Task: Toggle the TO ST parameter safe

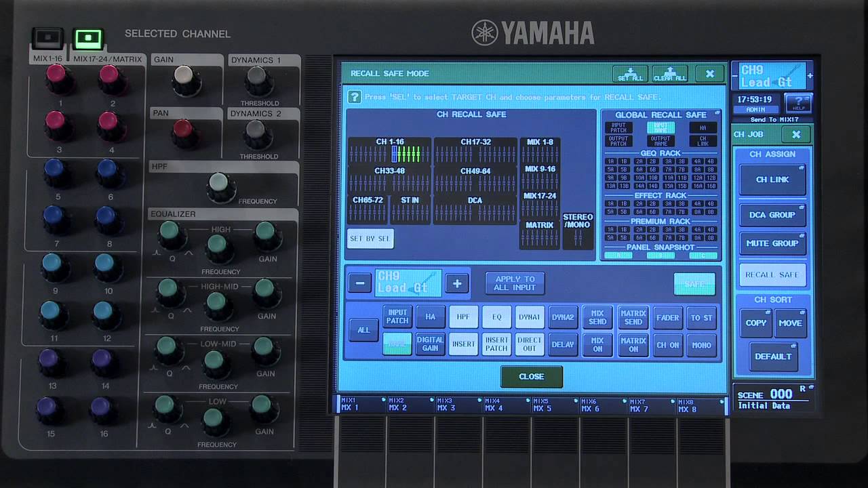Action: click(702, 317)
